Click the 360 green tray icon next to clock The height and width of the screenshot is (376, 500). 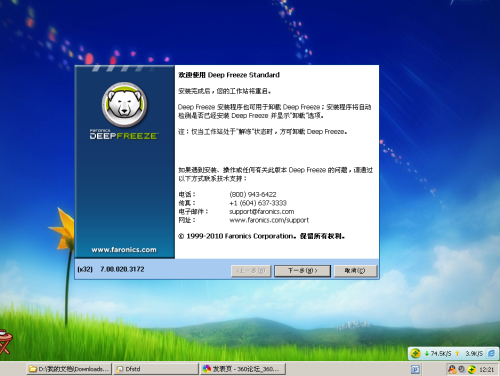(x=471, y=369)
